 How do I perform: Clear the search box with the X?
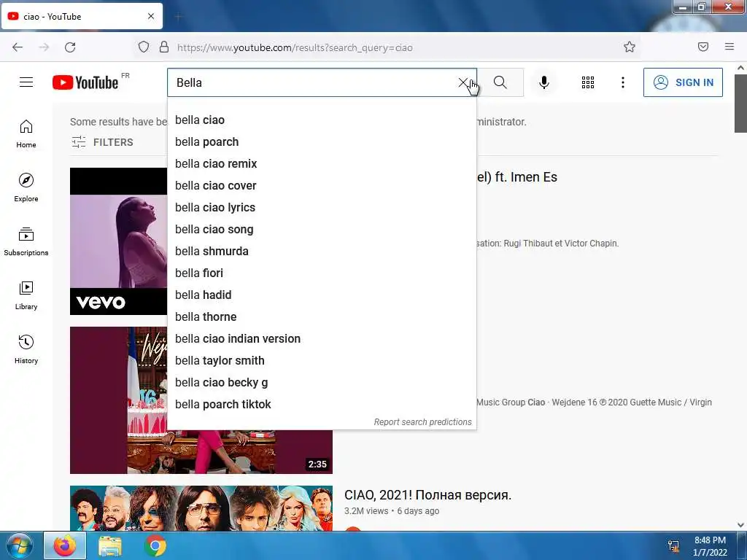pos(462,82)
